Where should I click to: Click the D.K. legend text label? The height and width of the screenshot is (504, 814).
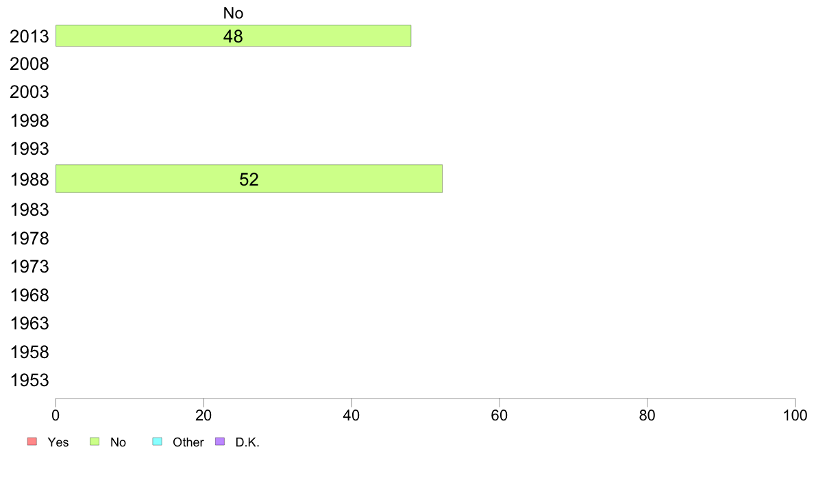247,442
